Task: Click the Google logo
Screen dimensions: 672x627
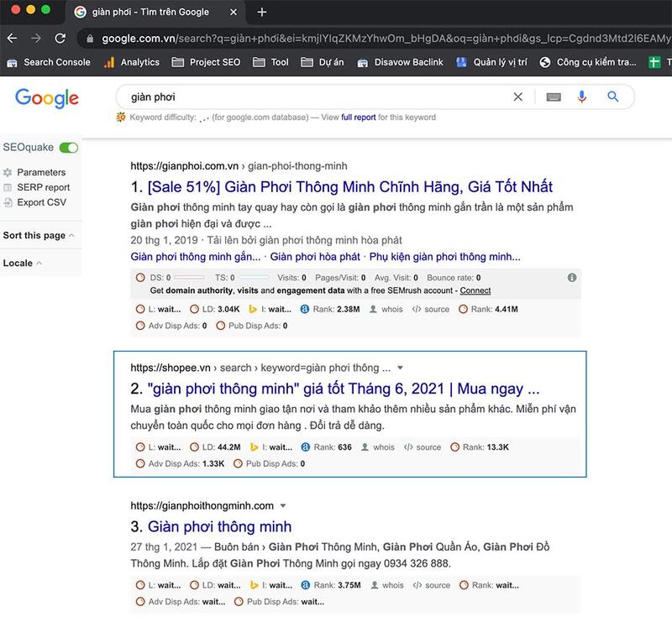Action: [47, 97]
